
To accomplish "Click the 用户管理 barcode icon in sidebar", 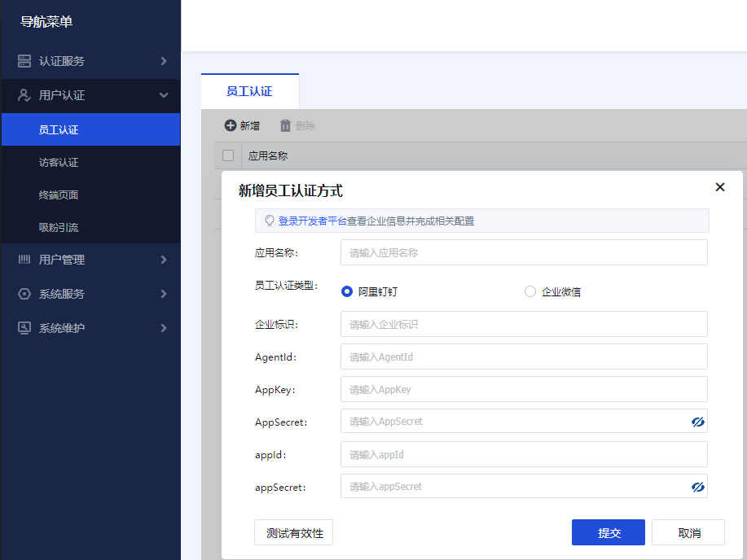I will tap(24, 260).
